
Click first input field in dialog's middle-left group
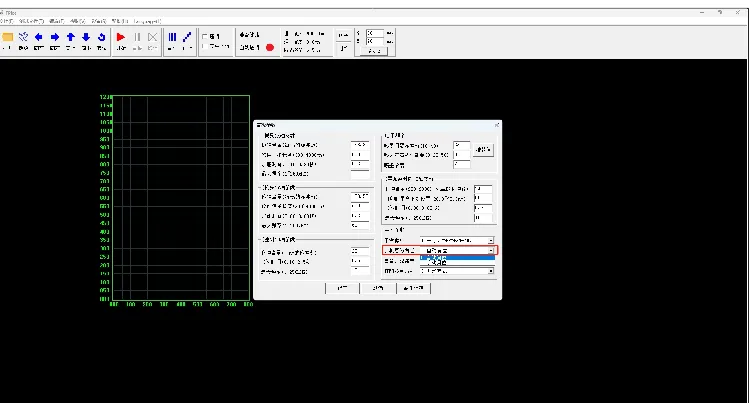(x=360, y=196)
